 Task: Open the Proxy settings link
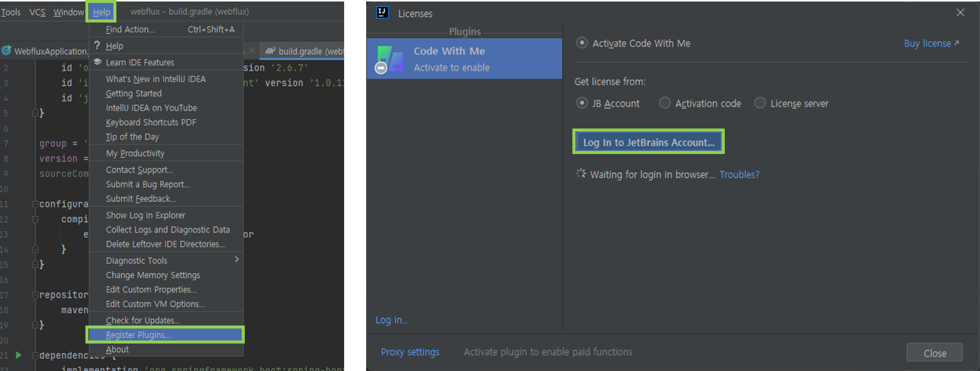click(x=410, y=352)
